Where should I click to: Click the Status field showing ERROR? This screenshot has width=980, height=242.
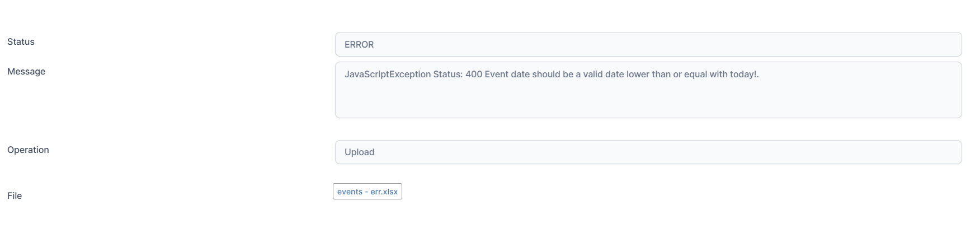pyautogui.click(x=648, y=44)
